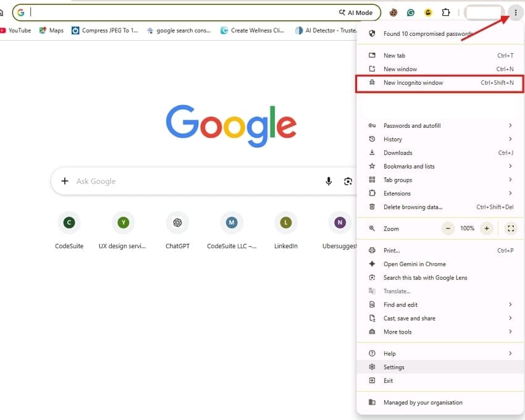
Task: Click the profile button beside menu icon
Action: click(x=484, y=13)
